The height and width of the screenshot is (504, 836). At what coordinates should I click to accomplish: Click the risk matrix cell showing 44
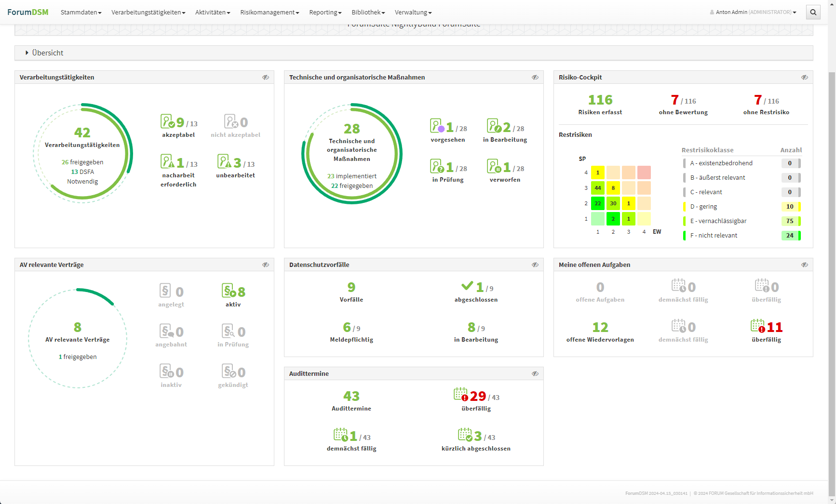[597, 188]
